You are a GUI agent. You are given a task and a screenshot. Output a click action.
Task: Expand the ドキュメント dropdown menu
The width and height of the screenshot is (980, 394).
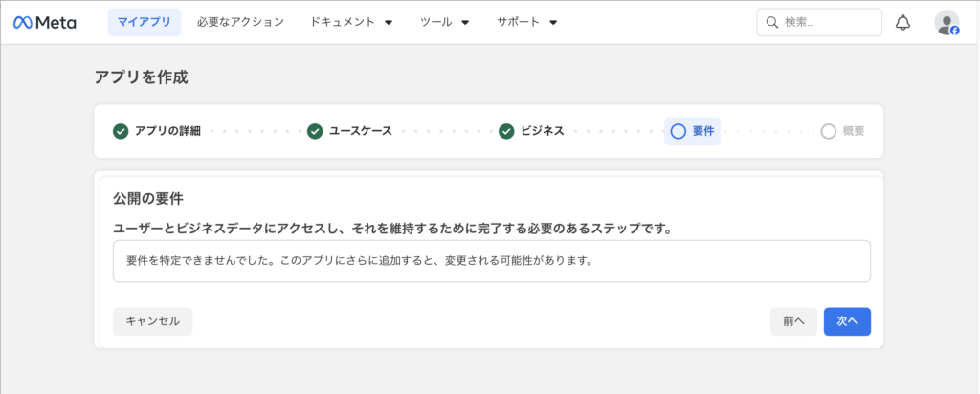[x=351, y=22]
